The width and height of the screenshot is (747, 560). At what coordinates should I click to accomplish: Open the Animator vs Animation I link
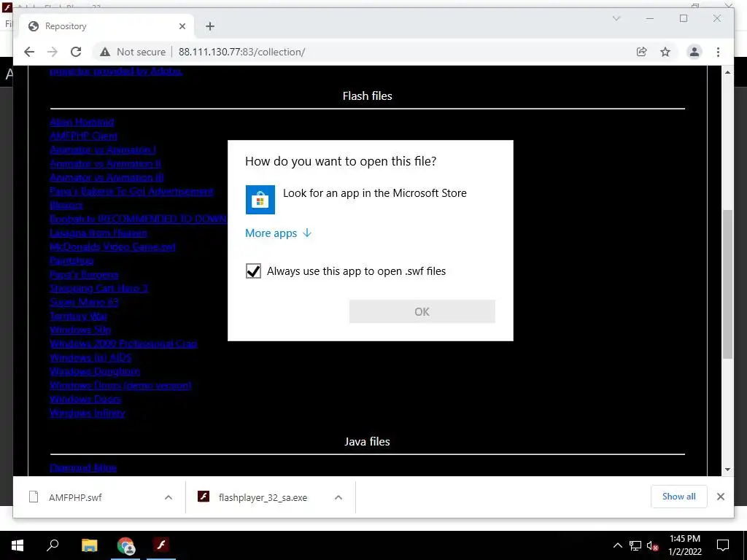coord(103,149)
